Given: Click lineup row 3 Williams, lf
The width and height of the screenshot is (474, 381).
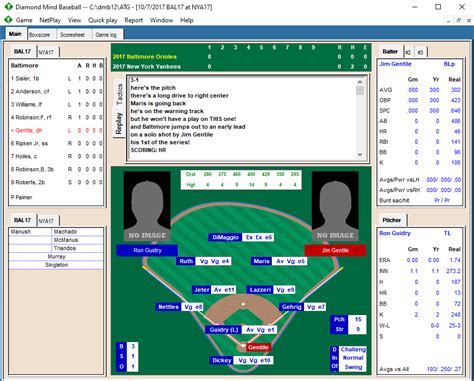Looking at the screenshot, I should tap(56, 105).
